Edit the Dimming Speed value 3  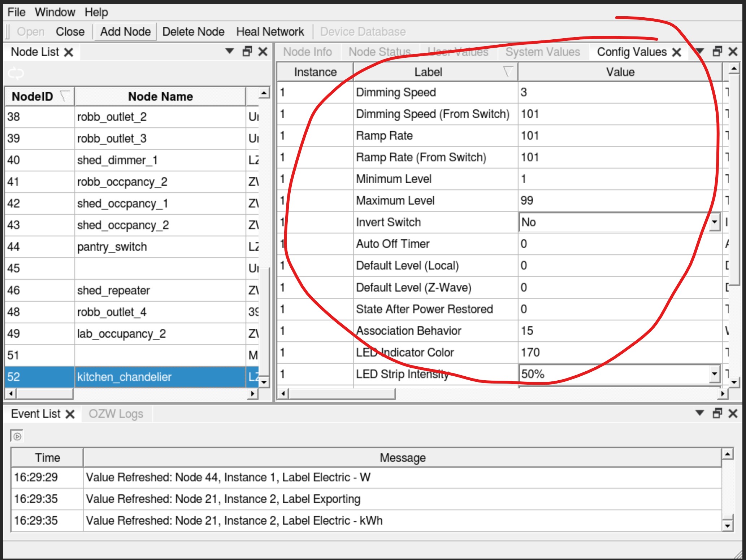[620, 92]
